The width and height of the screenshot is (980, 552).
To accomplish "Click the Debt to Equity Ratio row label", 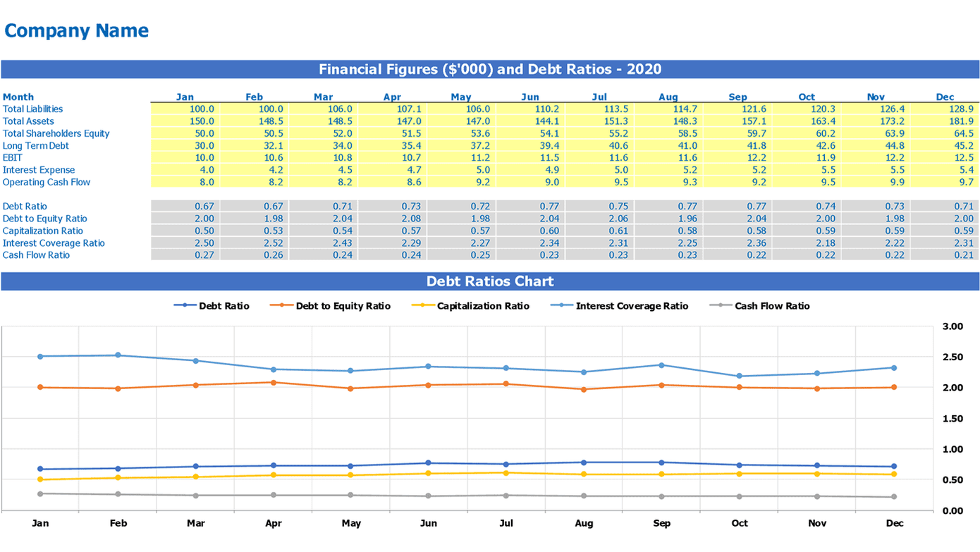I will coord(45,219).
